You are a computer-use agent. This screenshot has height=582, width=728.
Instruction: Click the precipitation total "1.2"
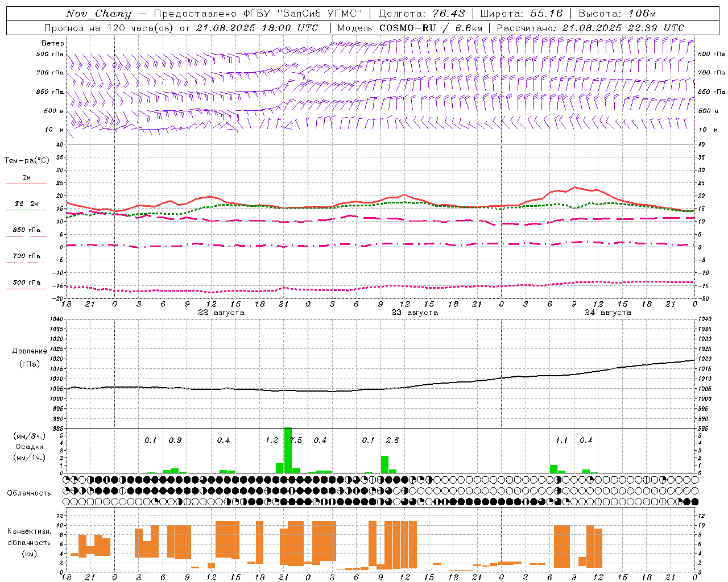click(272, 440)
